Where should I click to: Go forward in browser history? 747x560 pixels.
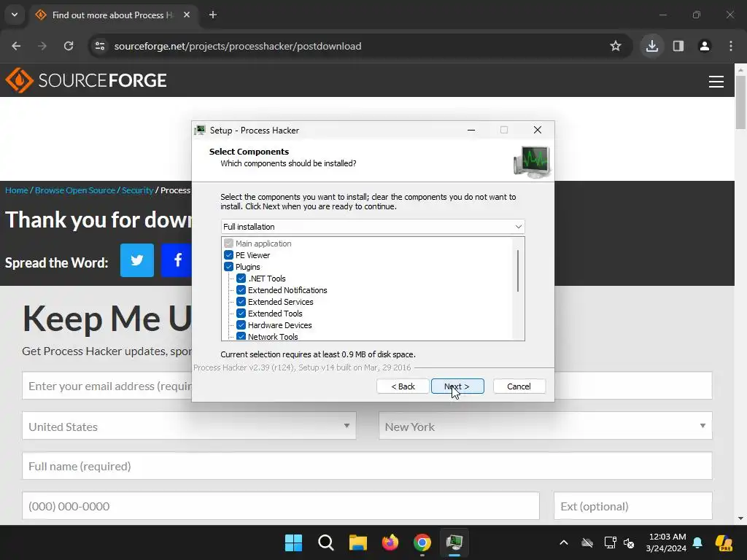(x=42, y=46)
